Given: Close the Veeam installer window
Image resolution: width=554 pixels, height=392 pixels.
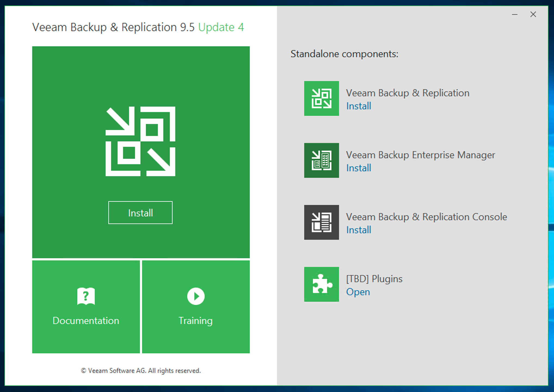Looking at the screenshot, I should tap(533, 14).
